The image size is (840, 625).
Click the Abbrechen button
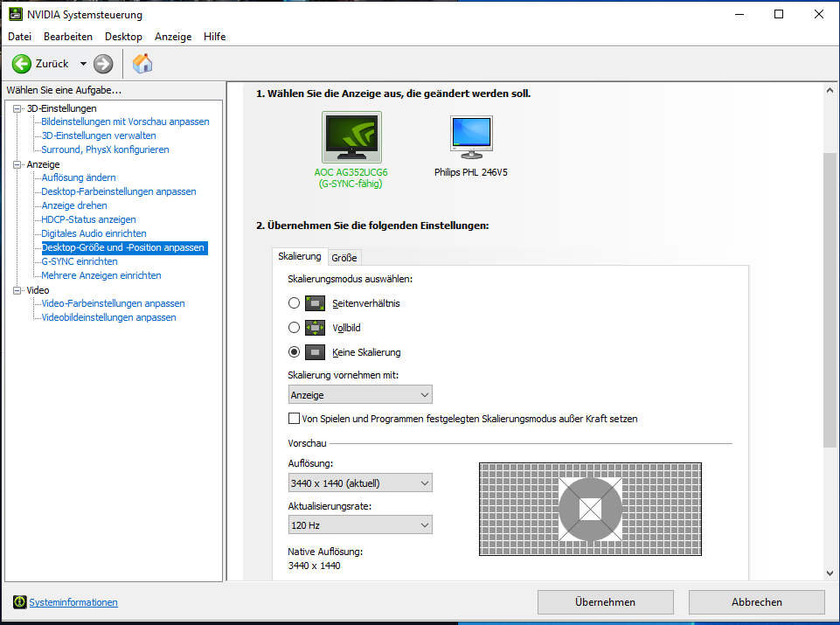click(756, 602)
